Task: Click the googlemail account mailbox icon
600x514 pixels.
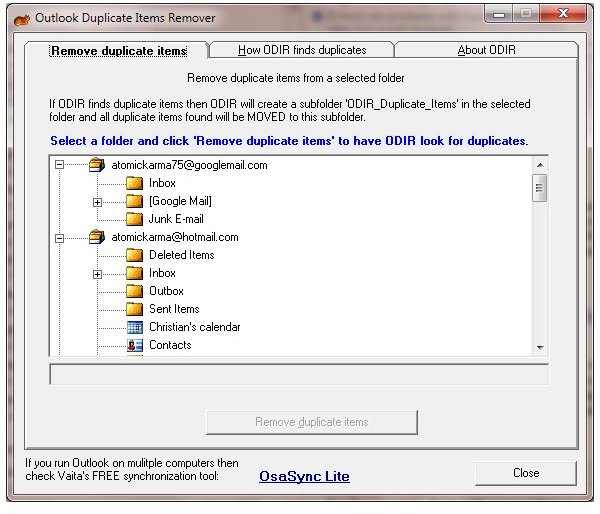Action: (97, 165)
